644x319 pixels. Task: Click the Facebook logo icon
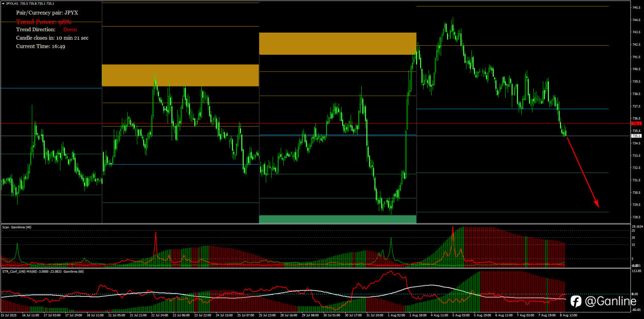(x=576, y=301)
